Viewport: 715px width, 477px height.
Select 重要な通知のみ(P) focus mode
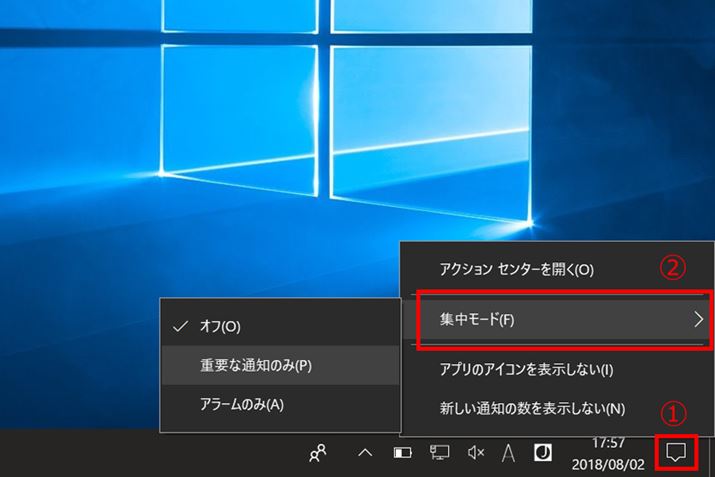pyautogui.click(x=280, y=365)
